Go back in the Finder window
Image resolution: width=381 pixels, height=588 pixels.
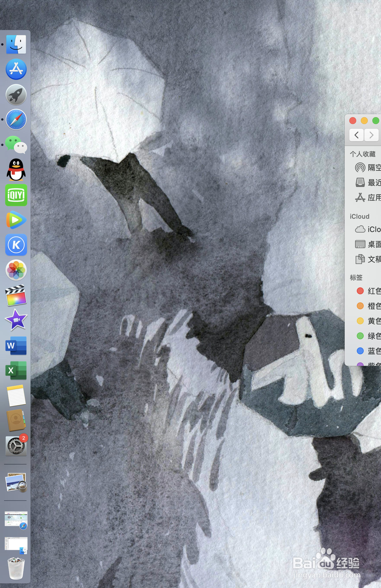point(357,135)
